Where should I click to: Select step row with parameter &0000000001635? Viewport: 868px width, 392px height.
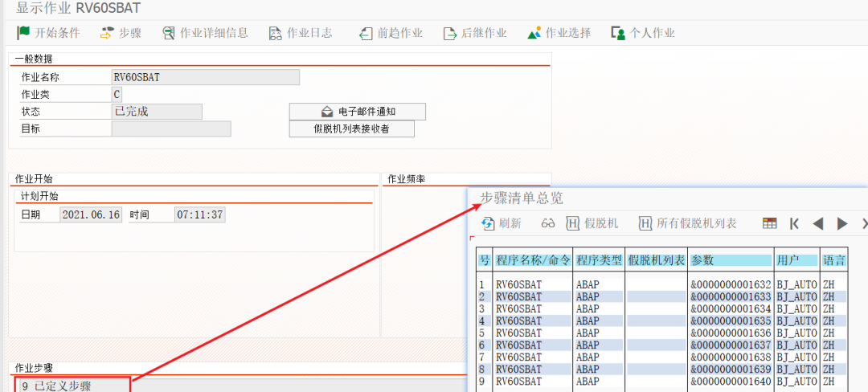pos(662,321)
